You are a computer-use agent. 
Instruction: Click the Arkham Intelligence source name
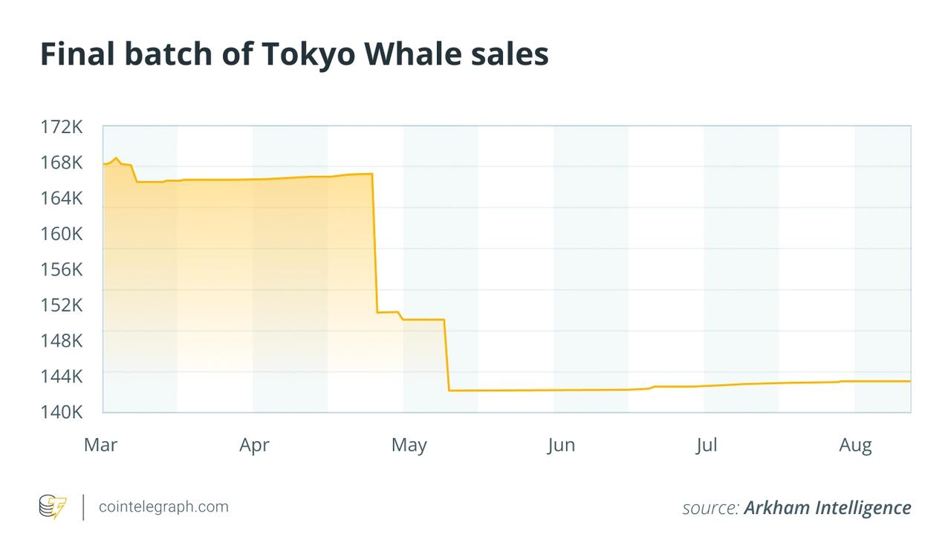click(x=827, y=507)
